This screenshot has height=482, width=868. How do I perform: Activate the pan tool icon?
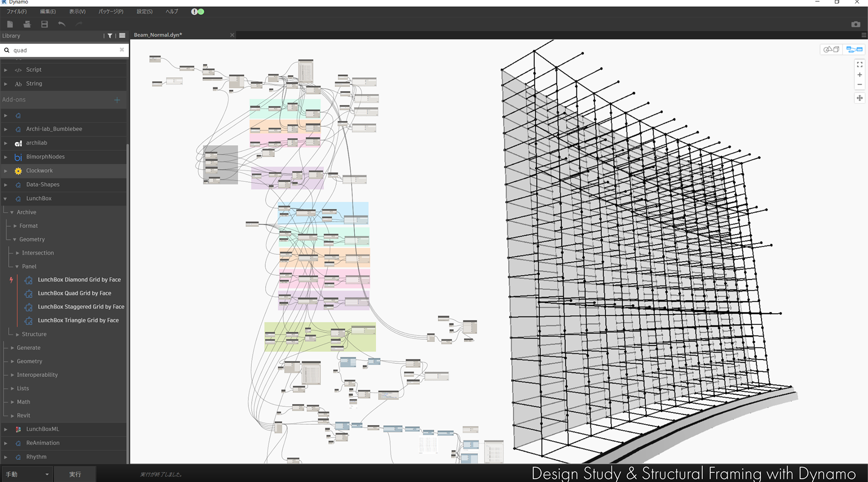tap(859, 98)
